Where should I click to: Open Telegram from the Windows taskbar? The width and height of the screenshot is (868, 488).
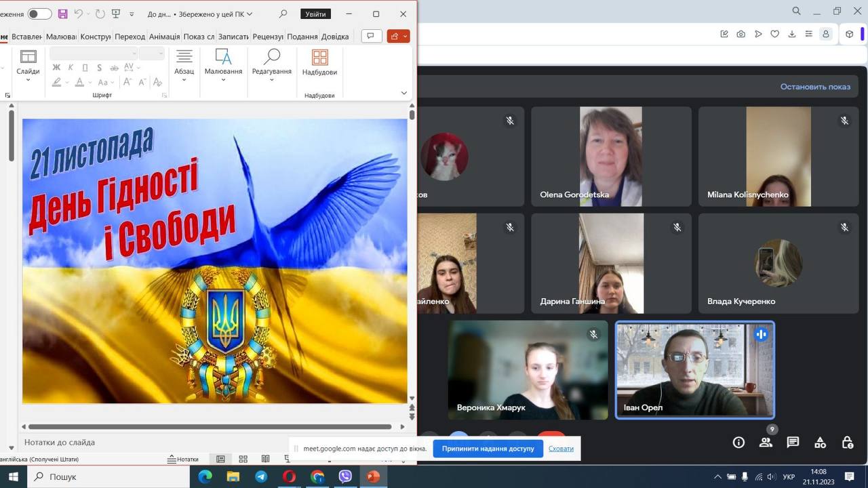point(261,476)
